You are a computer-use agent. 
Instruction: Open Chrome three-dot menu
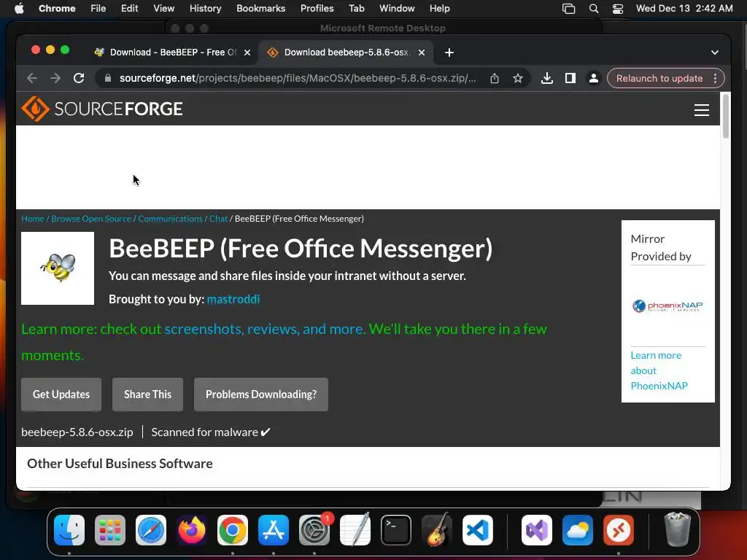pos(715,78)
